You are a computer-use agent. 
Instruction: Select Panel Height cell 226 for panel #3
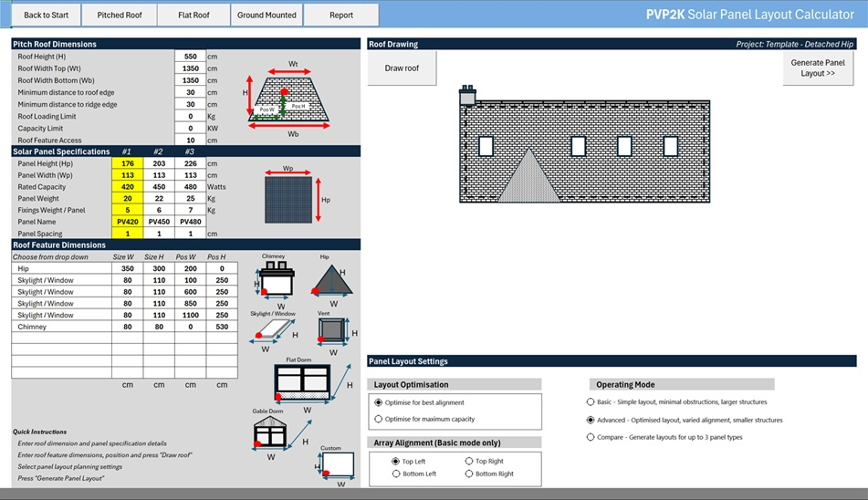pyautogui.click(x=191, y=163)
